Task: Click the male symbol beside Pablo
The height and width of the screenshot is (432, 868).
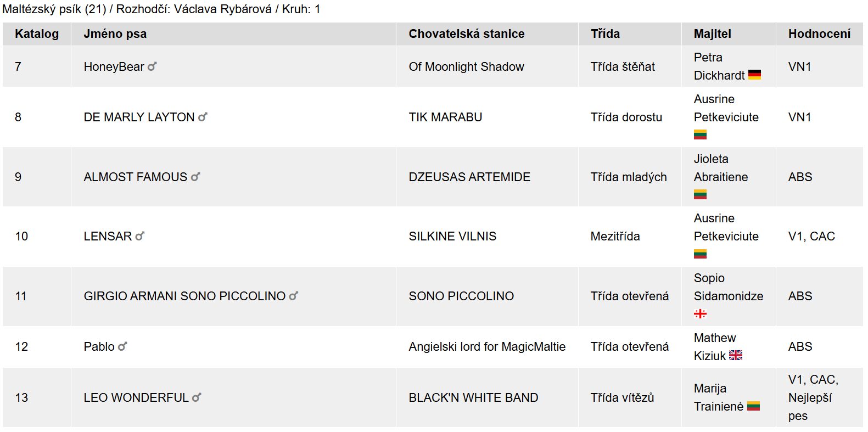Action: click(122, 346)
